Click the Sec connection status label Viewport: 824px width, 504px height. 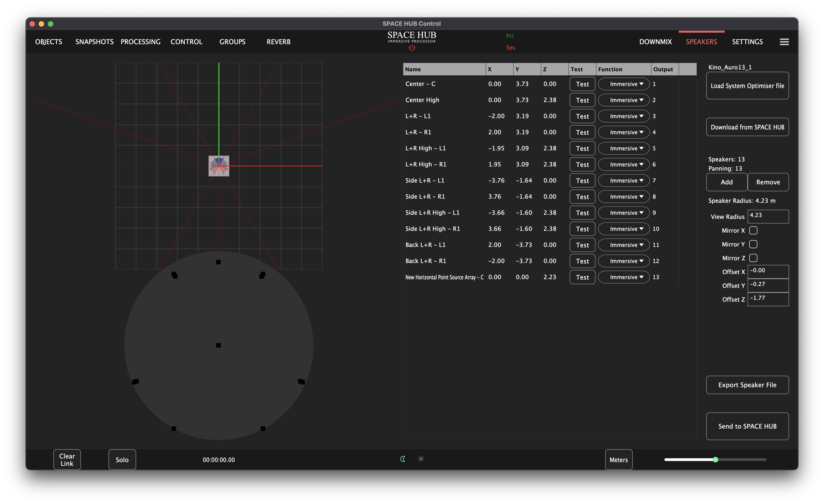coord(511,48)
